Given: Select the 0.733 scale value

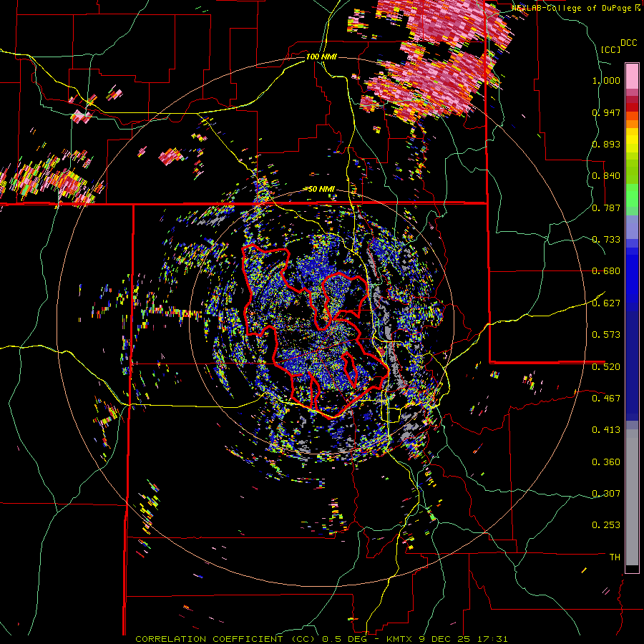Looking at the screenshot, I should [x=606, y=240].
